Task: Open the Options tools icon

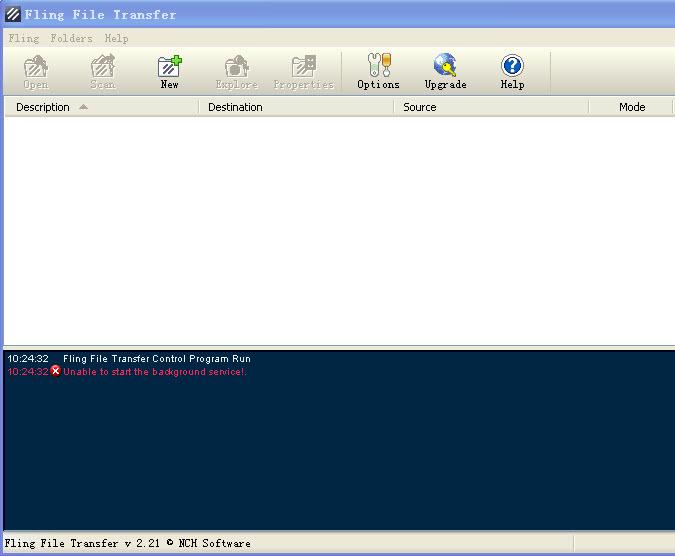Action: tap(378, 71)
